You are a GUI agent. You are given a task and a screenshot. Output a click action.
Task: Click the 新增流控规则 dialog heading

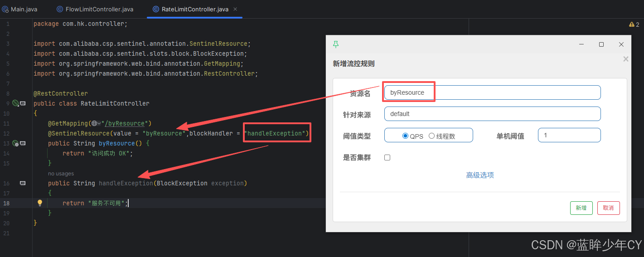tap(353, 63)
